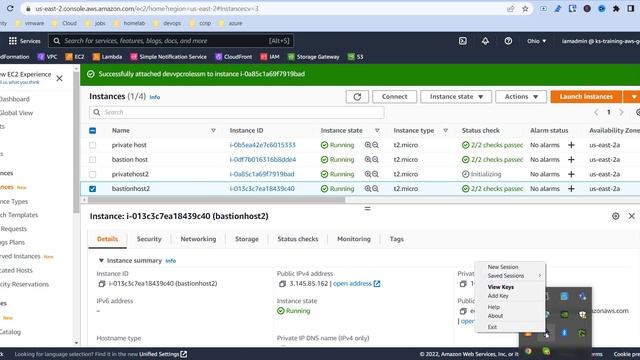Toggle select-all instances checkbox in header

click(93, 131)
